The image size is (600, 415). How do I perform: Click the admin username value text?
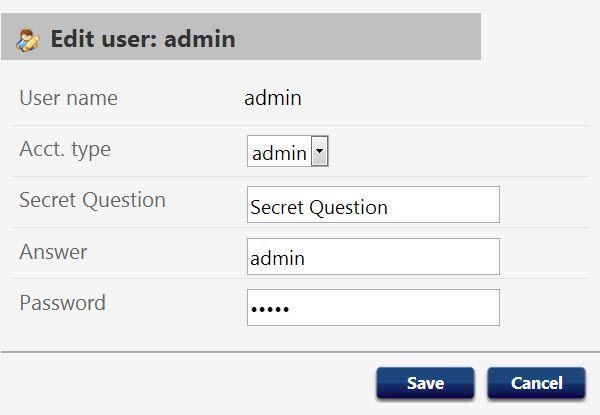[273, 98]
